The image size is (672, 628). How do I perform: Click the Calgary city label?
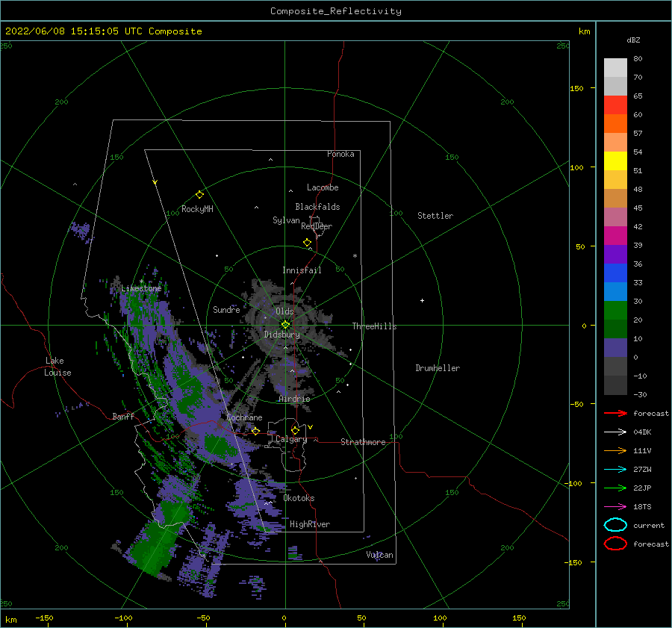click(x=291, y=439)
